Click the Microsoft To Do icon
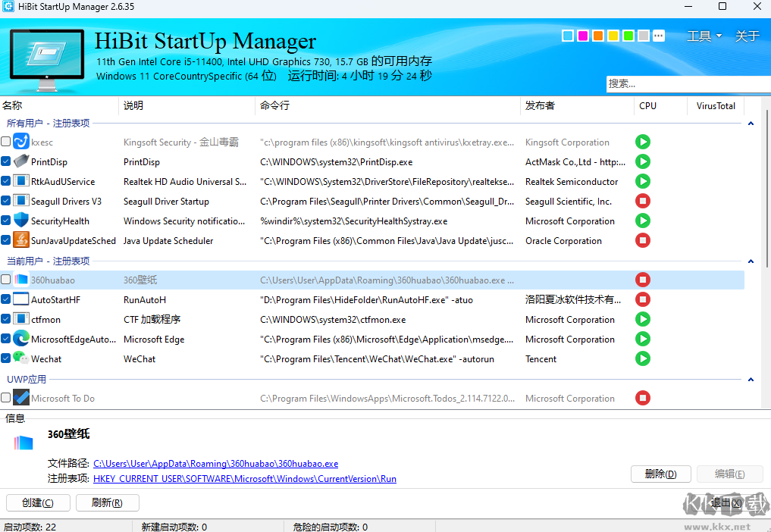The width and height of the screenshot is (771, 532). coord(21,398)
